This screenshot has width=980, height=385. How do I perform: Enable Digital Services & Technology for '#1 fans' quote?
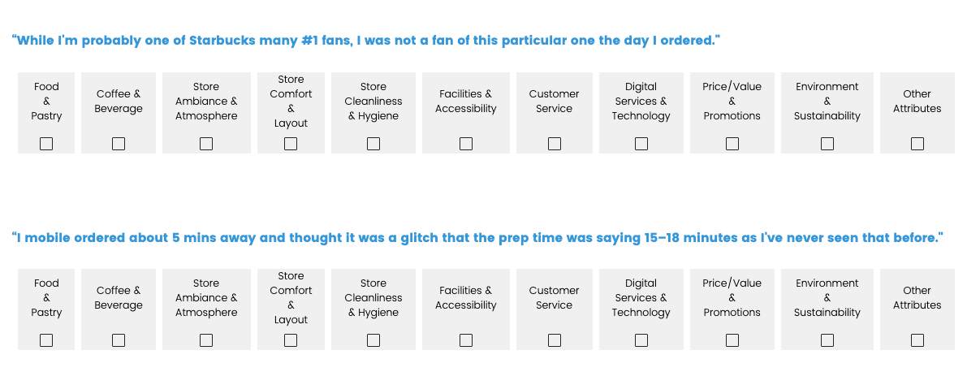pyautogui.click(x=641, y=144)
